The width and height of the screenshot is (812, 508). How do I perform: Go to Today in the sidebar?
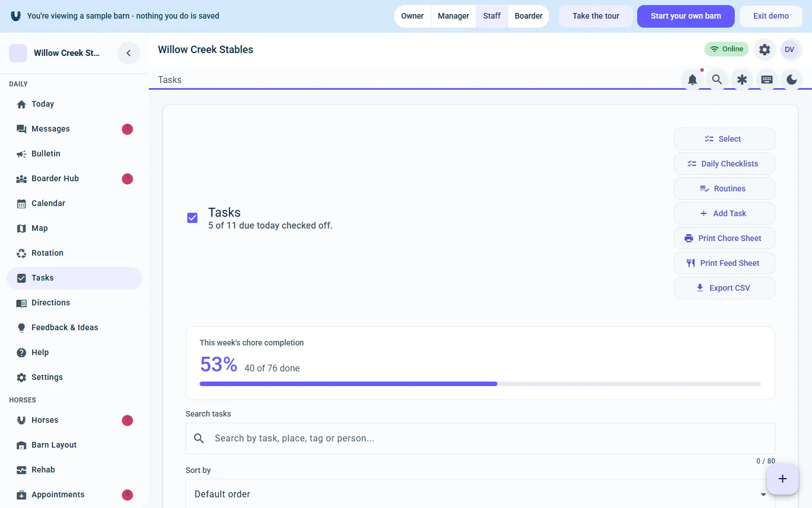point(74,104)
